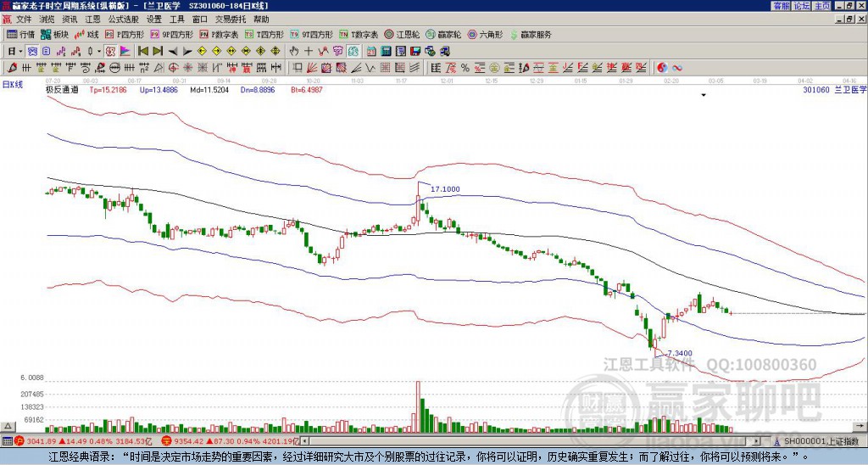Open the candle style dropdown arrow
The width and height of the screenshot is (868, 465).
[99, 52]
